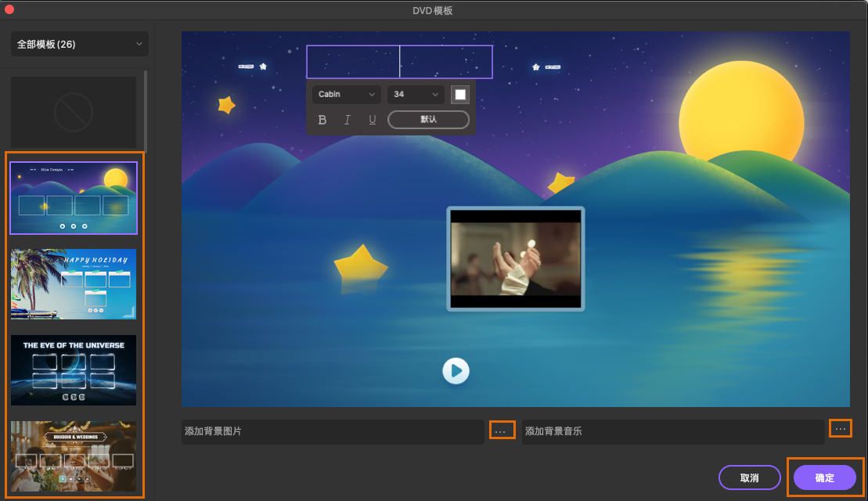Click the right star navigation icon in preview
Viewport: 868px width, 501px height.
[536, 67]
